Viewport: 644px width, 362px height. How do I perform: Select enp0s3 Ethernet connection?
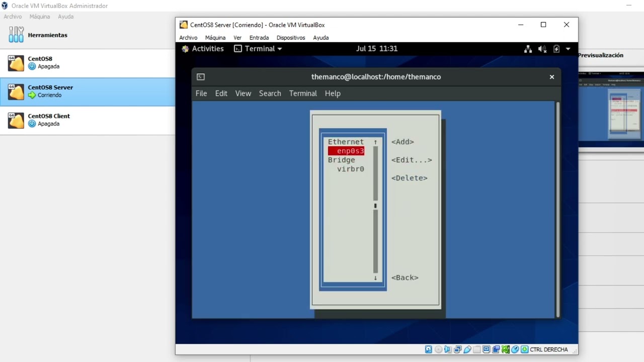click(x=346, y=151)
